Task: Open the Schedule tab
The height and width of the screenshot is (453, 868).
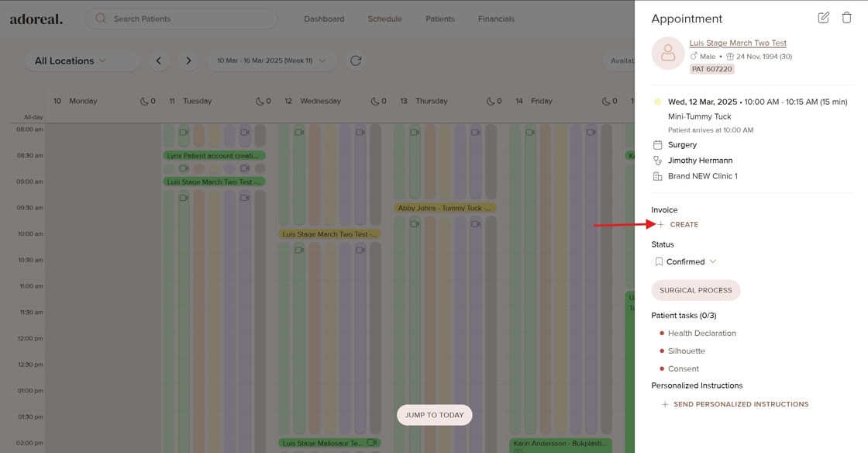Action: pyautogui.click(x=384, y=19)
